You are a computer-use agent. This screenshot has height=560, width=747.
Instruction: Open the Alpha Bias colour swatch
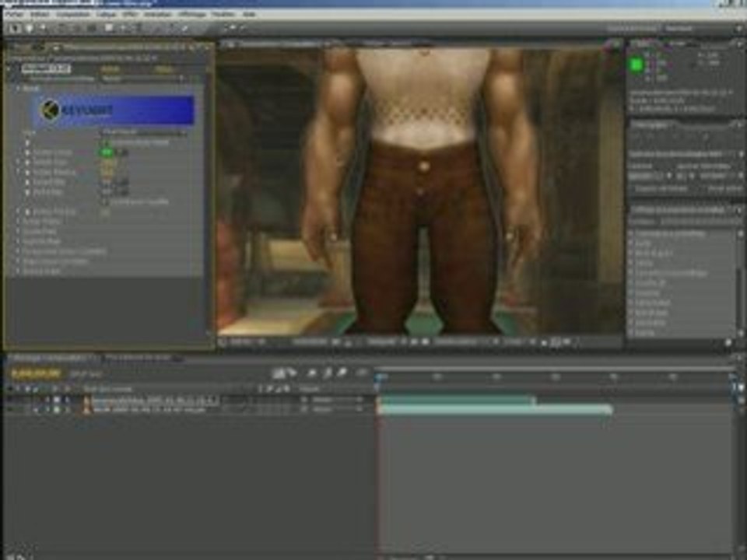coord(107,192)
